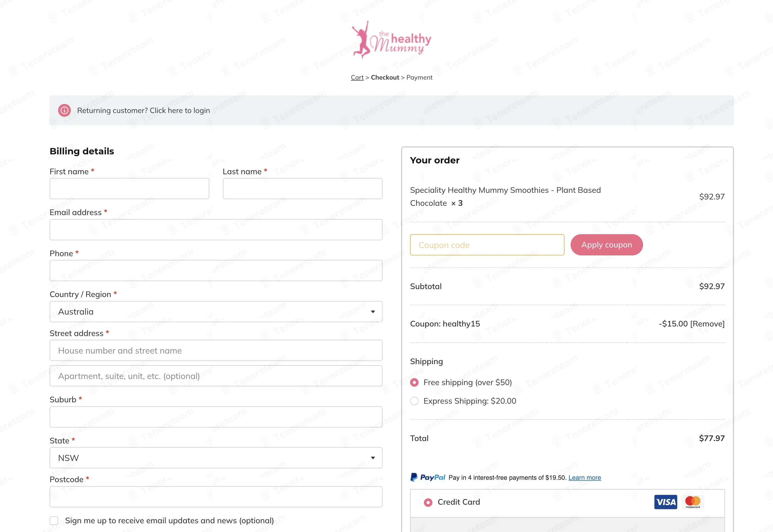The image size is (773, 532).
Task: Click the Checkout breadcrumb step
Action: click(x=385, y=77)
